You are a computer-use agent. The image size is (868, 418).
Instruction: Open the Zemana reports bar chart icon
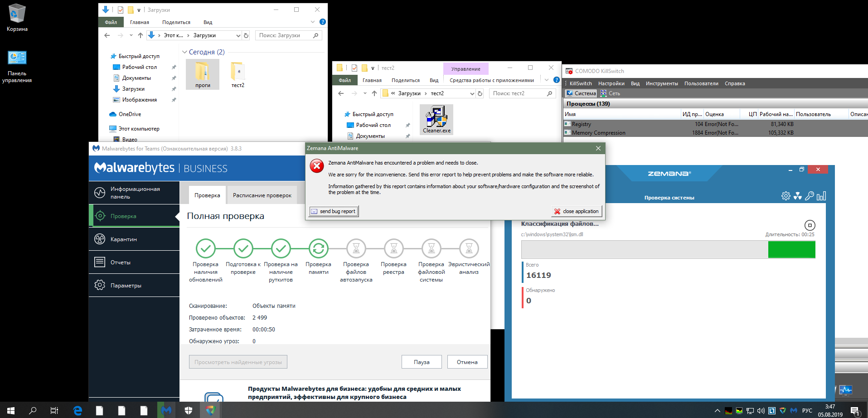[821, 196]
